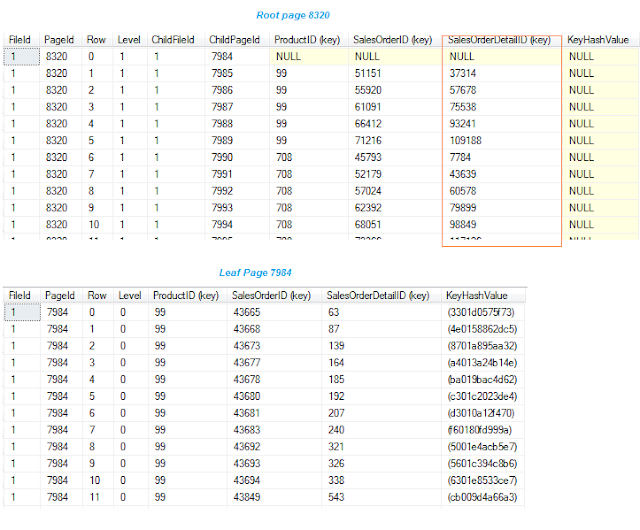Select SalesOrderDetailID cell 98849
This screenshot has width=640, height=530.
(502, 225)
